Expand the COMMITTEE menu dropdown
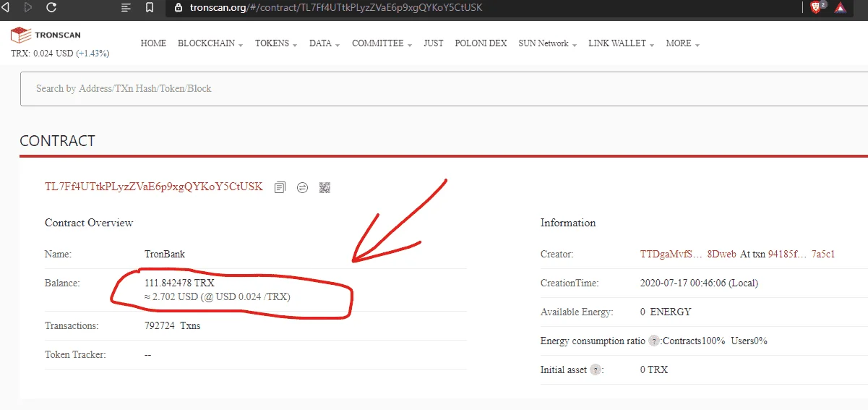Viewport: 868px width, 410px height. tap(382, 43)
